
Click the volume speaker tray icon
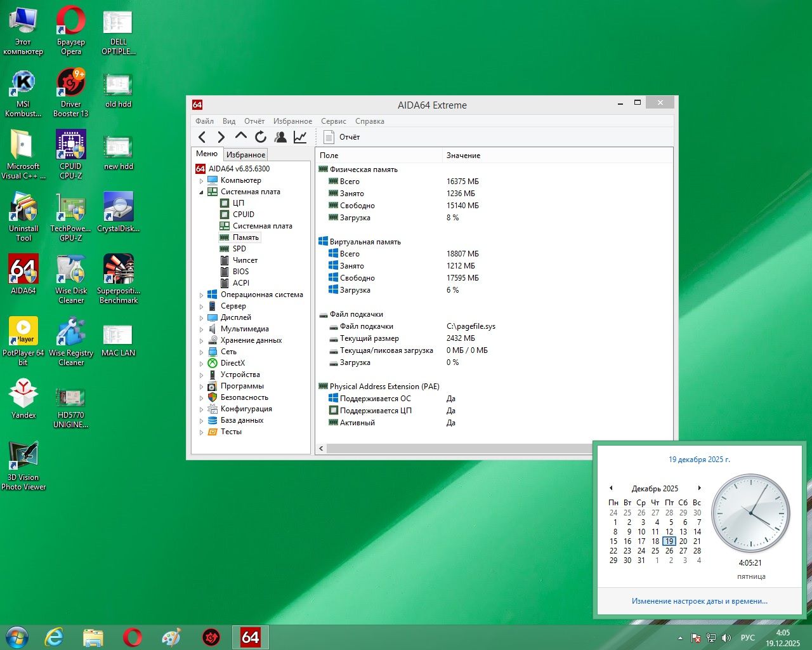click(x=726, y=637)
